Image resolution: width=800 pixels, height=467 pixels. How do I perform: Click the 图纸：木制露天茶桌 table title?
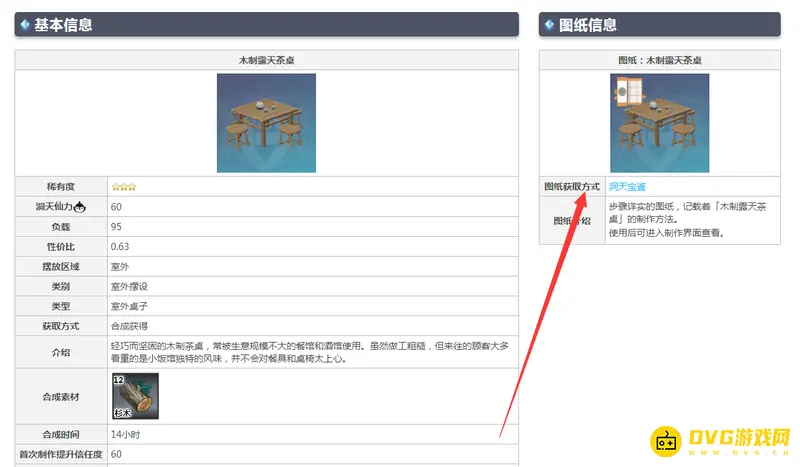(659, 61)
